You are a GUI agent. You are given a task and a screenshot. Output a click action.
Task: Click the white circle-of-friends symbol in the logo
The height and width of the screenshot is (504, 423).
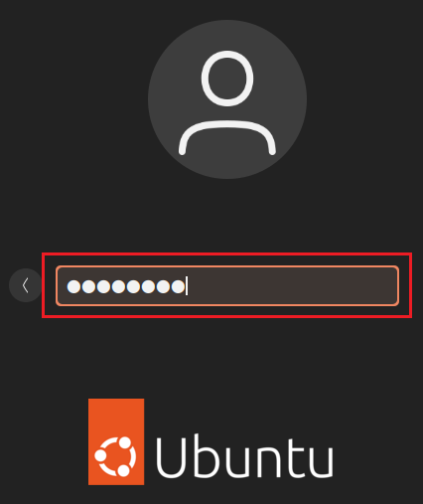tap(115, 456)
